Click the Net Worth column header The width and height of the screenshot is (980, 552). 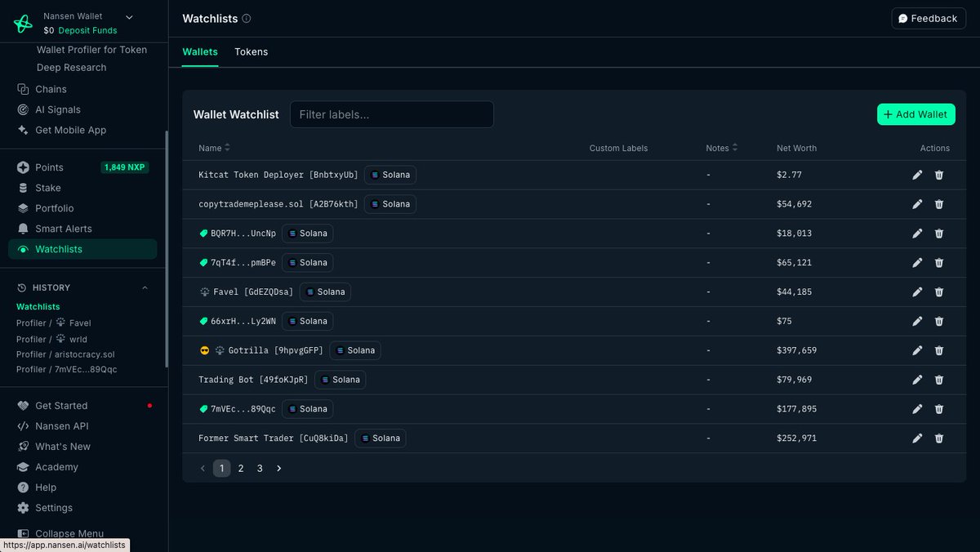click(796, 148)
